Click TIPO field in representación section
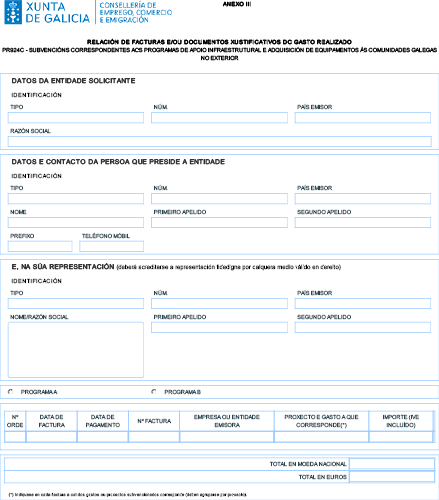This screenshot has height=500, width=439. [x=76, y=304]
